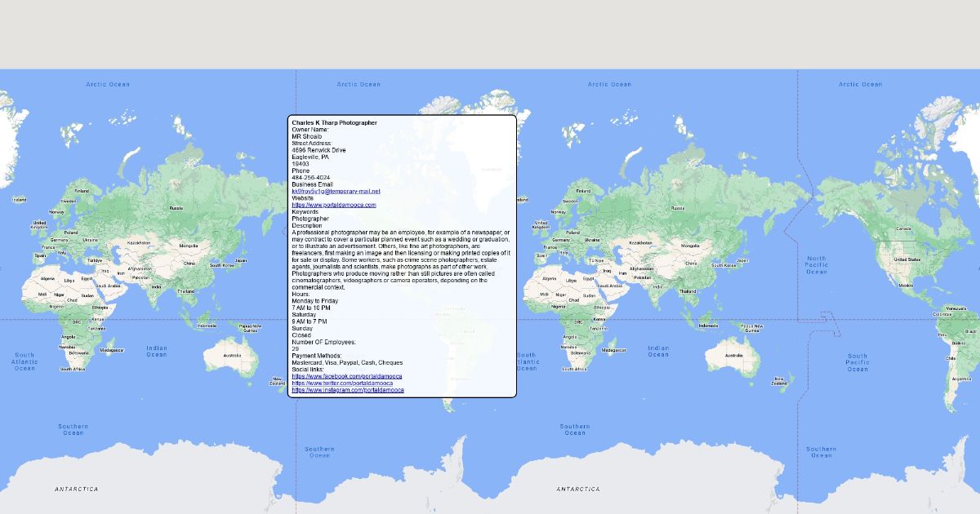The image size is (980, 514).
Task: Visit the Facebook portaldamooca social link
Action: (346, 376)
